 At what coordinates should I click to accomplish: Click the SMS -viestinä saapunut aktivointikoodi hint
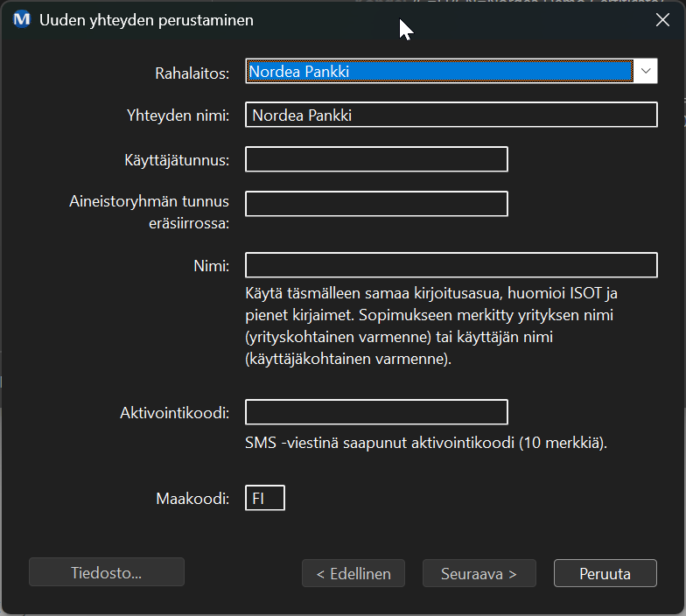point(426,443)
